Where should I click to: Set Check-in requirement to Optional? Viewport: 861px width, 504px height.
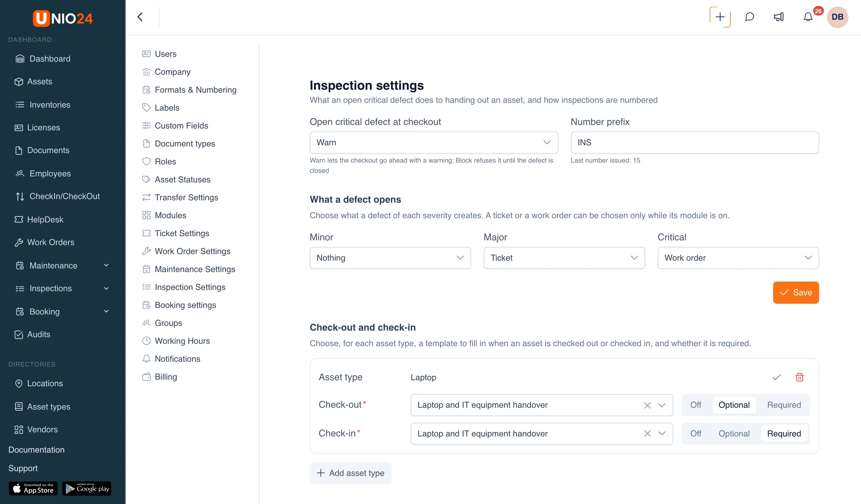(734, 433)
